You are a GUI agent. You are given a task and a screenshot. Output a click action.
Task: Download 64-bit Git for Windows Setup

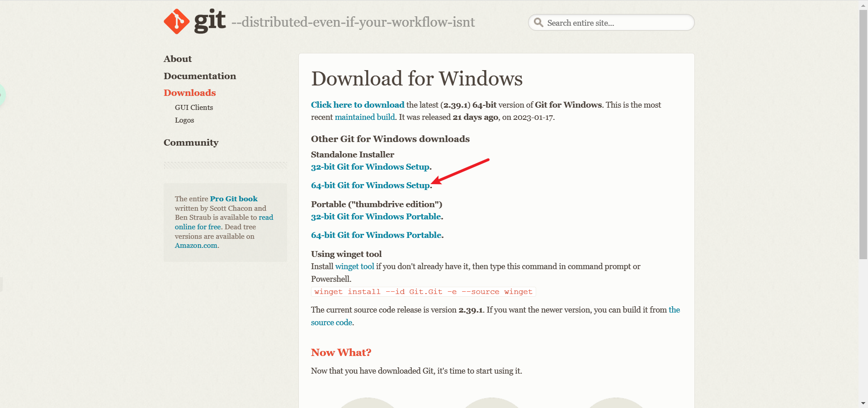(x=370, y=185)
